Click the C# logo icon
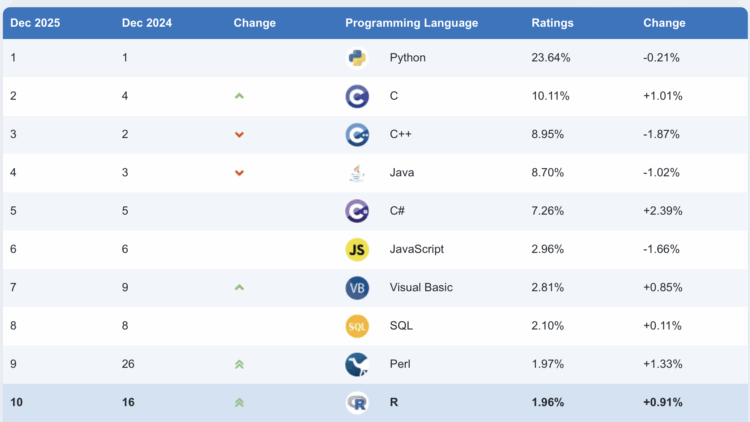This screenshot has height=422, width=750. coord(357,211)
